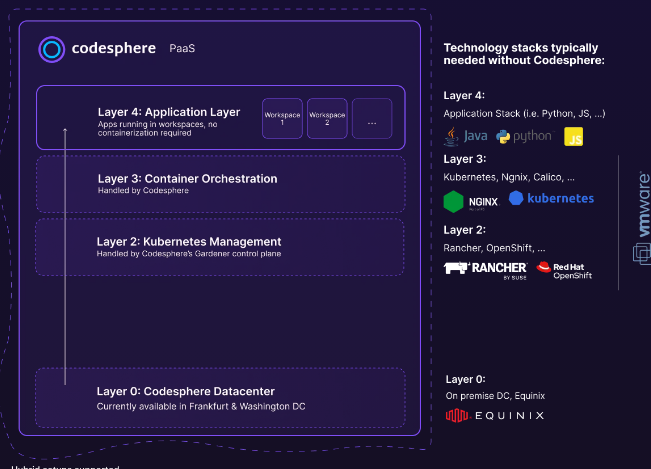The height and width of the screenshot is (469, 651).
Task: Click 'Layer 2: Kubernetes Management' heading
Action: (x=189, y=242)
